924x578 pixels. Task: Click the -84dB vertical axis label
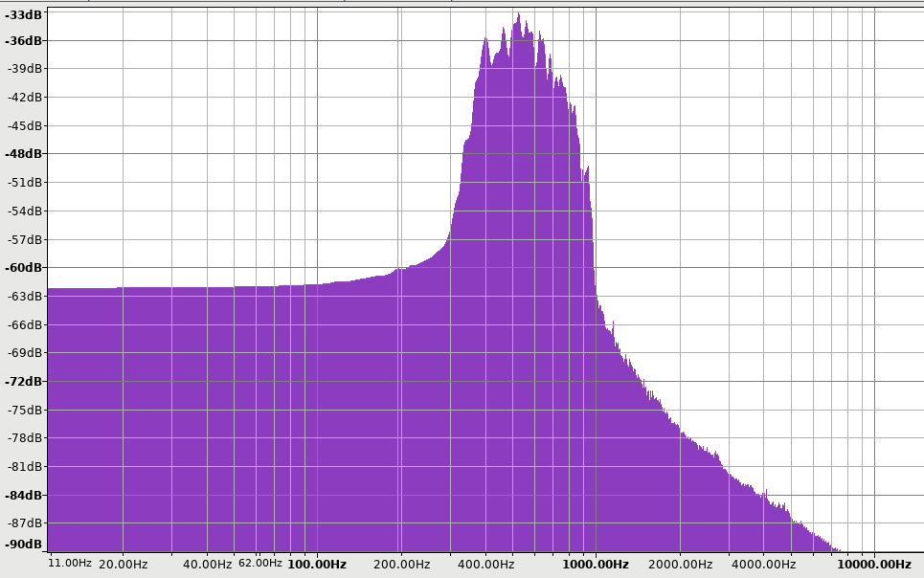point(23,495)
